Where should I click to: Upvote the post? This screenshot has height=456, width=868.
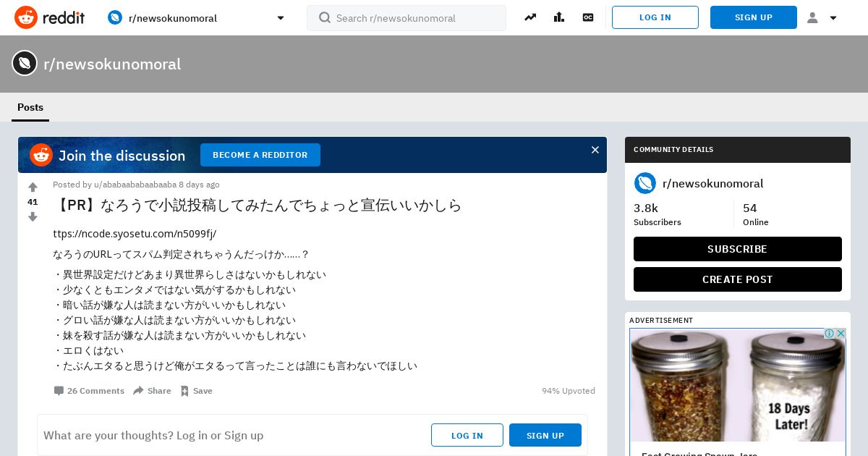coord(33,187)
